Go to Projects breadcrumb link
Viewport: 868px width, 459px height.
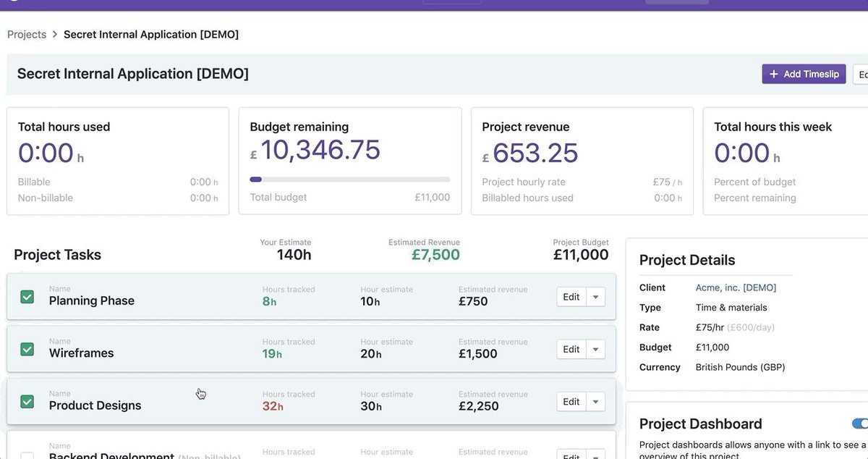click(x=27, y=35)
